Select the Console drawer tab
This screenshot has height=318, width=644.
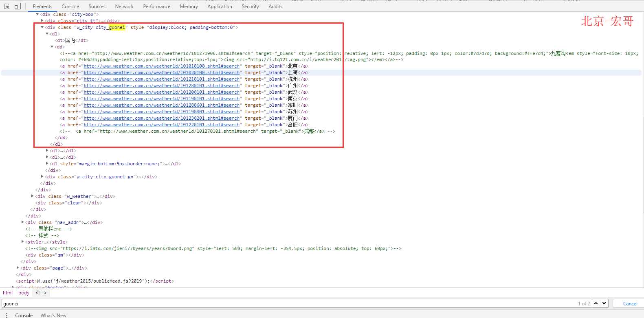24,315
